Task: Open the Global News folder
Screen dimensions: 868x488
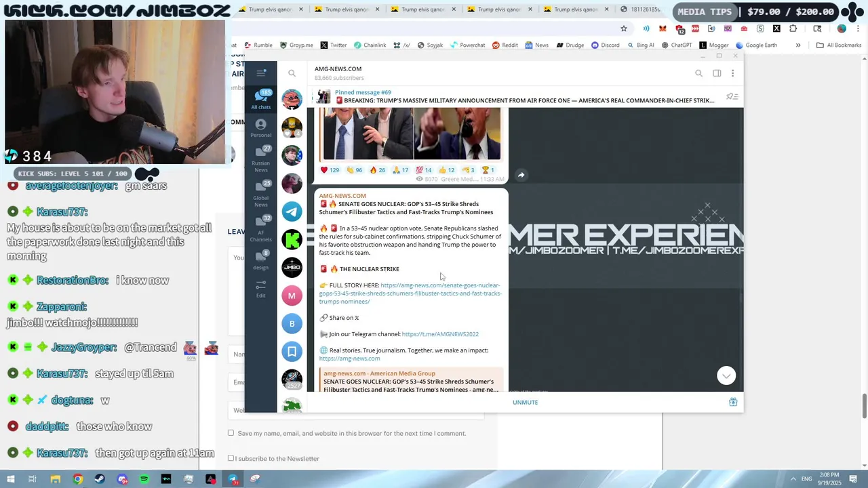Action: 261,194
